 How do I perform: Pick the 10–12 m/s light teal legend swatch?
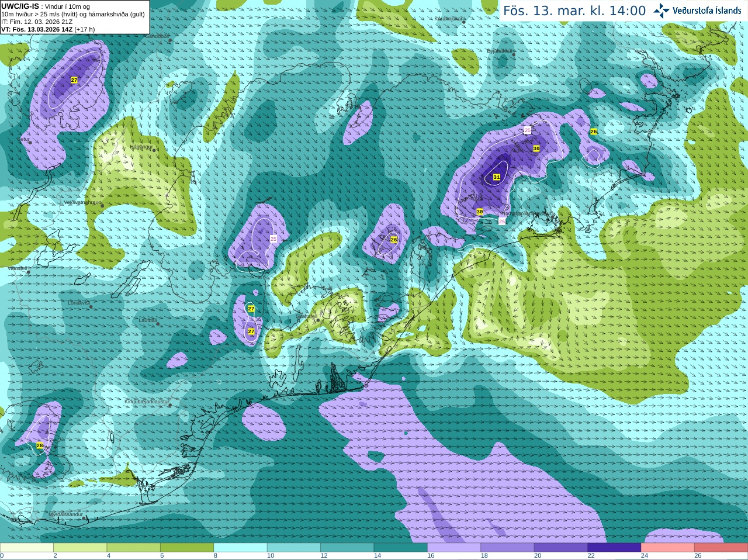(x=294, y=548)
